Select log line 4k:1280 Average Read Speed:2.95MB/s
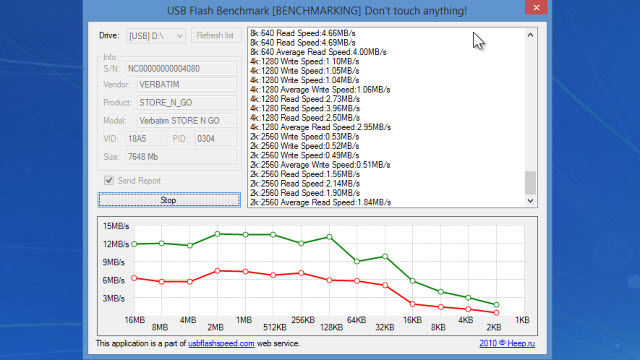This screenshot has height=360, width=640. click(320, 127)
